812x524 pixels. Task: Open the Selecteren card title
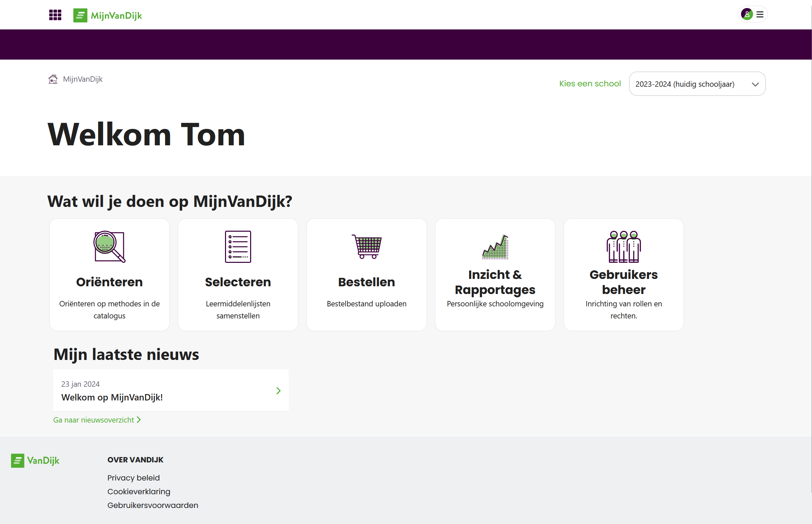coord(238,282)
